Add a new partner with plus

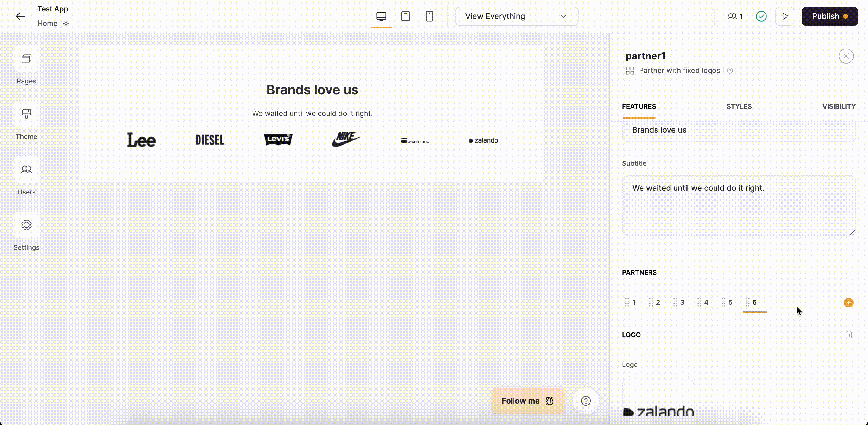(x=848, y=303)
